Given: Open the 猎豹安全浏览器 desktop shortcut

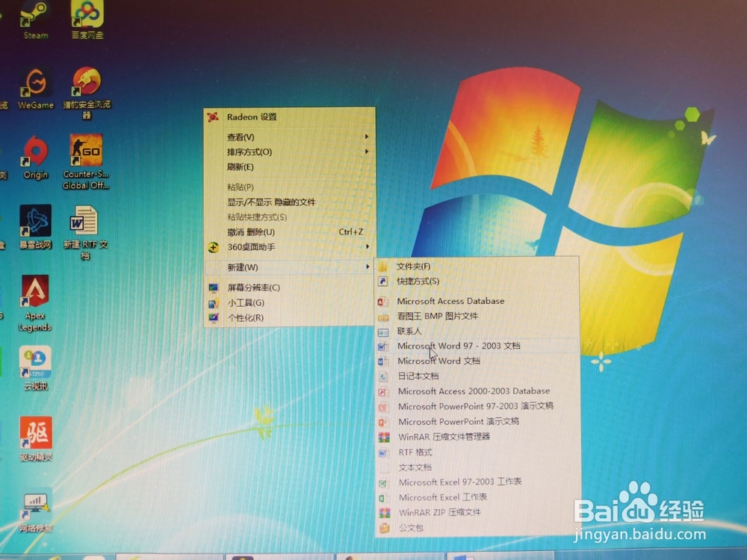Looking at the screenshot, I should pos(87,93).
